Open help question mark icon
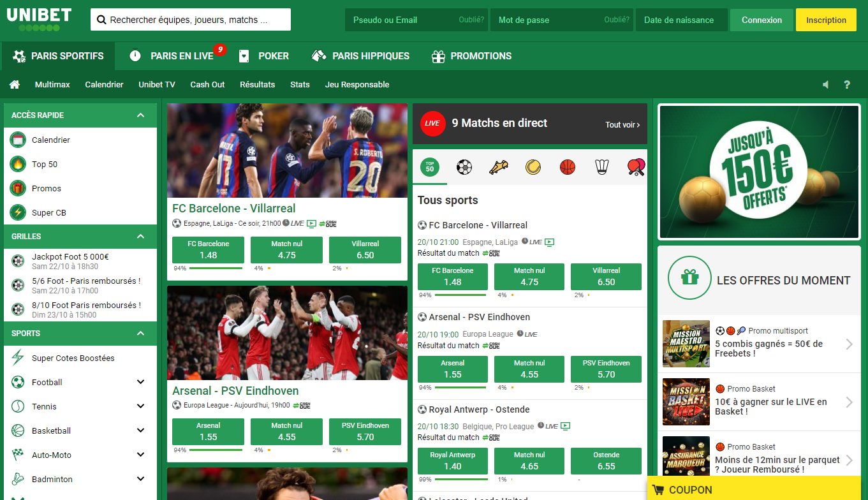Viewport: 868px width, 500px height. 847,84
